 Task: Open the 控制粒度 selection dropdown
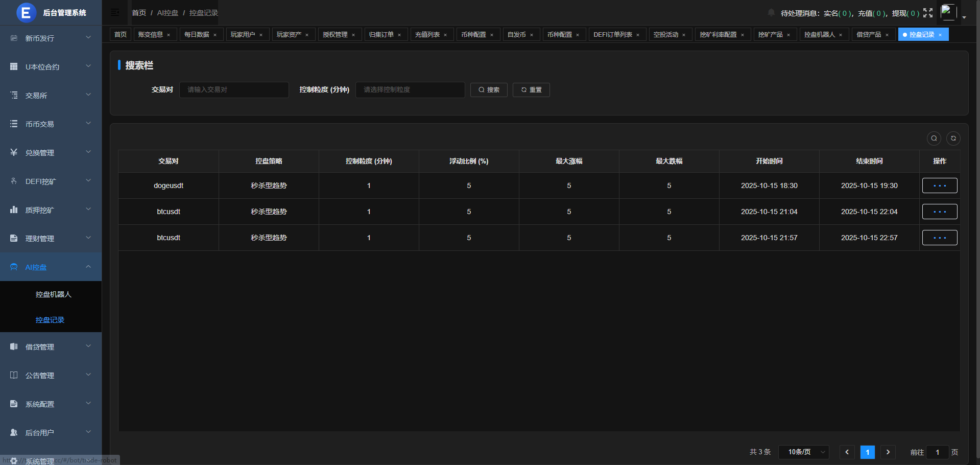[410, 90]
